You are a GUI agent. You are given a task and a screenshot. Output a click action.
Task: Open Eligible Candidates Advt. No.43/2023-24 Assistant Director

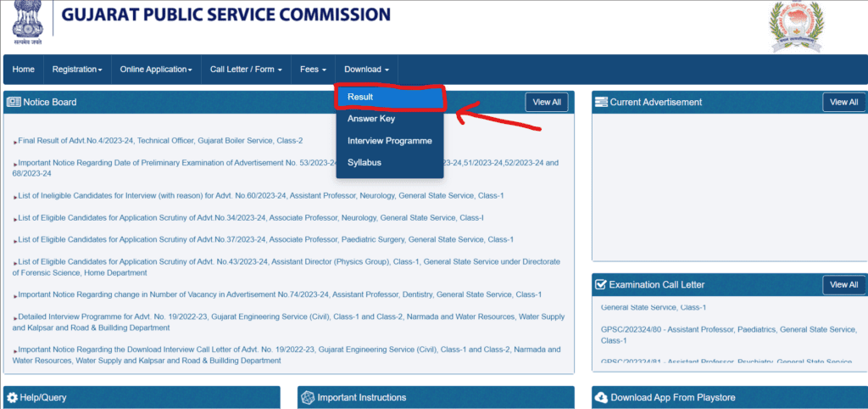click(x=287, y=267)
